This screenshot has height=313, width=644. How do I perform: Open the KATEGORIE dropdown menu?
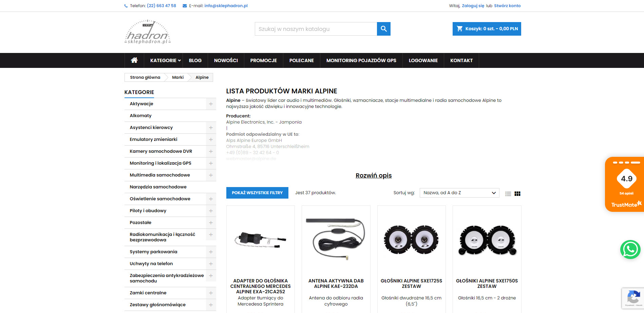[x=165, y=60]
